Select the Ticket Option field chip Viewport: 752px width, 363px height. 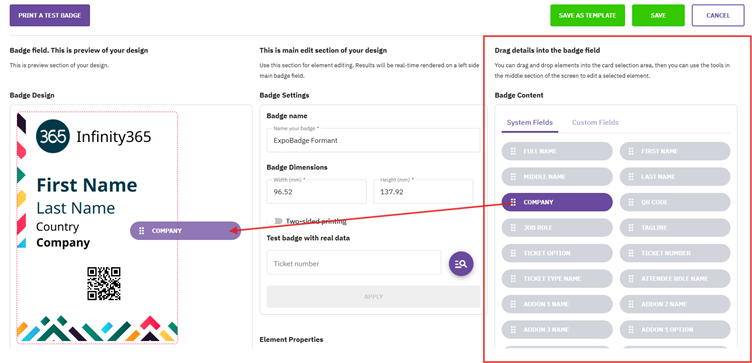pos(557,253)
